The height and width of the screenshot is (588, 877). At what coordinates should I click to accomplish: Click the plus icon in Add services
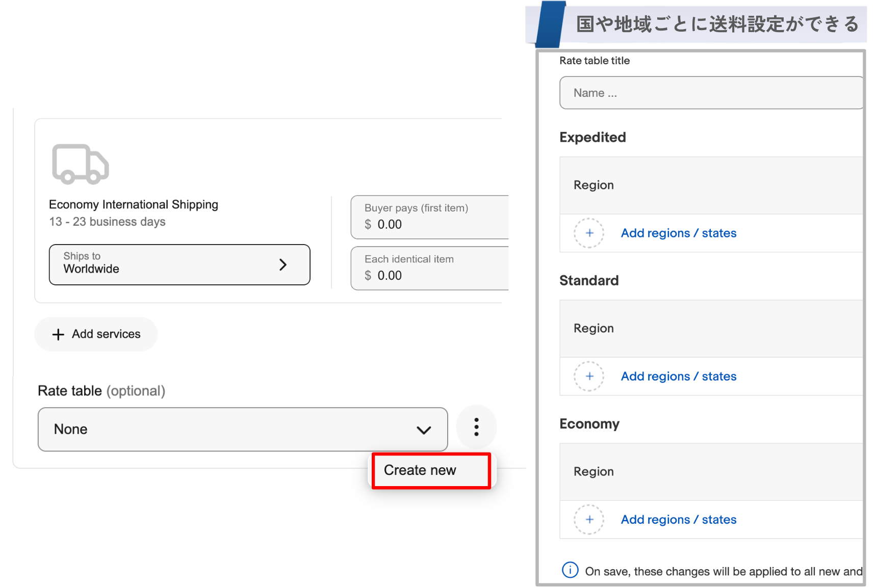(58, 334)
